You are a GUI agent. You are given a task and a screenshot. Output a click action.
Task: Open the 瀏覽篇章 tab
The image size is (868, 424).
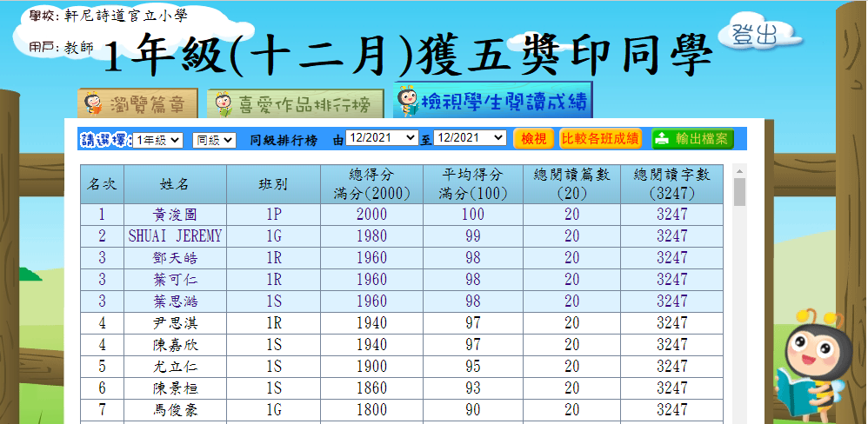tap(137, 103)
